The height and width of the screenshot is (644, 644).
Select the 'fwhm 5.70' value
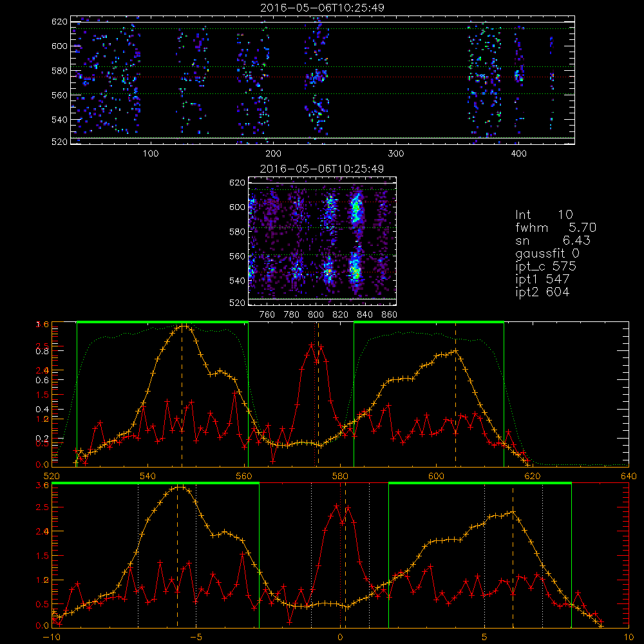pyautogui.click(x=556, y=227)
